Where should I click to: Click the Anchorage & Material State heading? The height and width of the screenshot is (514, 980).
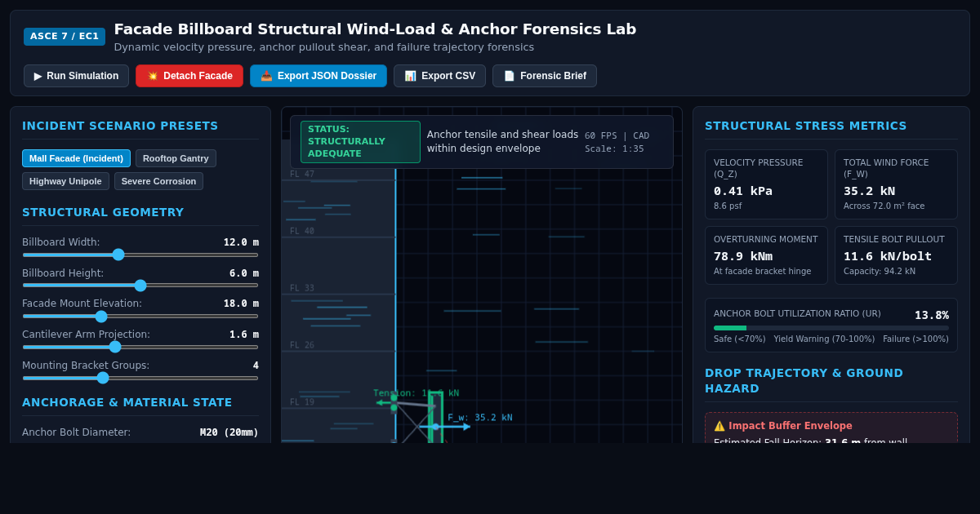click(127, 402)
